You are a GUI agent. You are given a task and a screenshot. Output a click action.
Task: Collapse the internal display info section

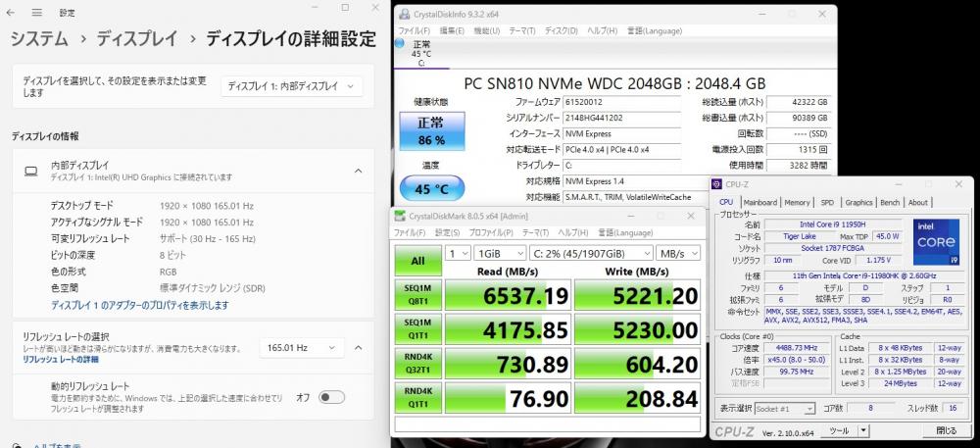coord(358,171)
